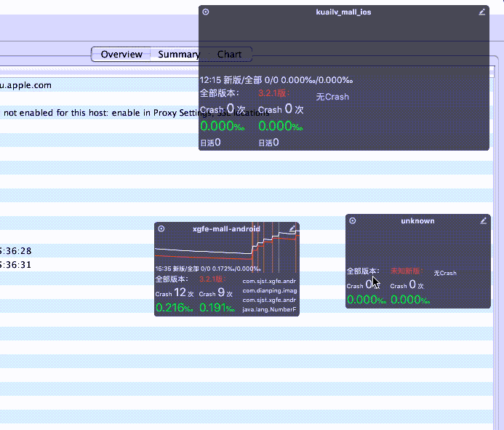This screenshot has height=430, width=504.
Task: Click the xgfe-mall-android widget title
Action: [226, 228]
